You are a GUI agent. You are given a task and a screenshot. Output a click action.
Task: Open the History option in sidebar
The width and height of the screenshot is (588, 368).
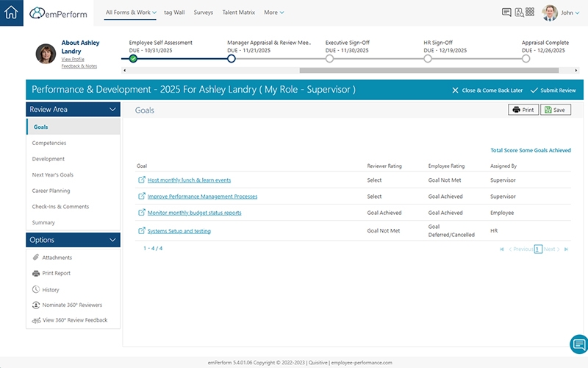pos(51,289)
